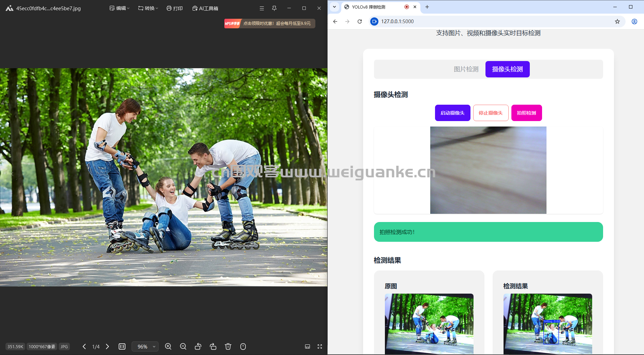
Task: Click the 停止摄像头 button
Action: click(x=491, y=113)
